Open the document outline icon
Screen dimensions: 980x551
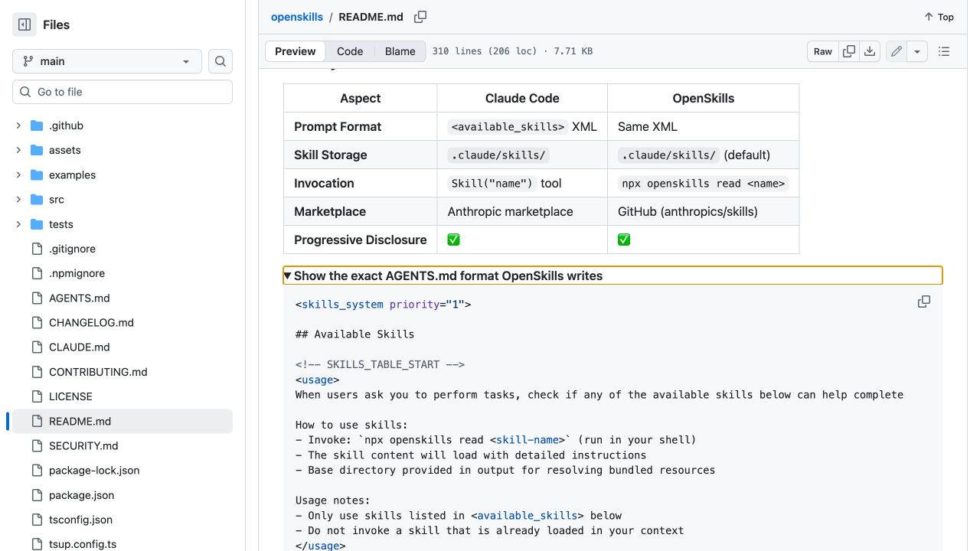pyautogui.click(x=944, y=51)
